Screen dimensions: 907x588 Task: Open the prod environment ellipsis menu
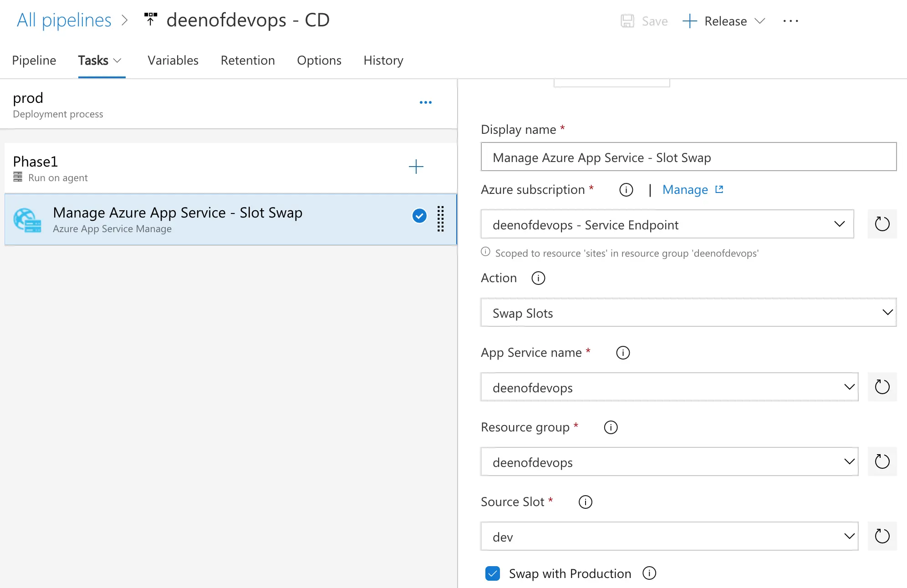(426, 102)
